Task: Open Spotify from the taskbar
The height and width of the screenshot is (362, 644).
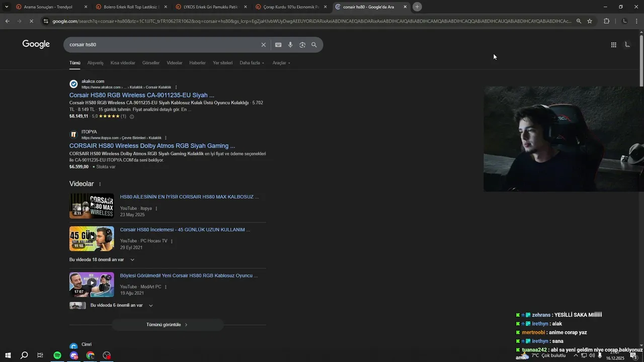Action: tap(57, 355)
